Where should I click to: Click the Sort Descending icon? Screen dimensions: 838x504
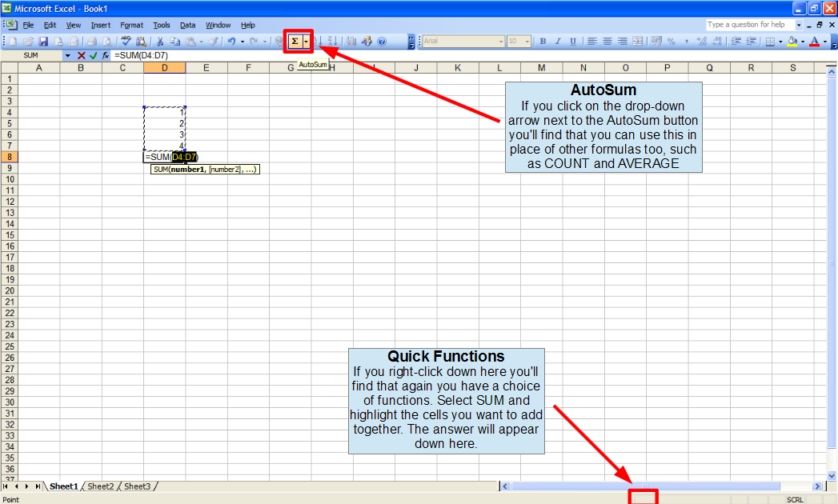click(x=332, y=41)
